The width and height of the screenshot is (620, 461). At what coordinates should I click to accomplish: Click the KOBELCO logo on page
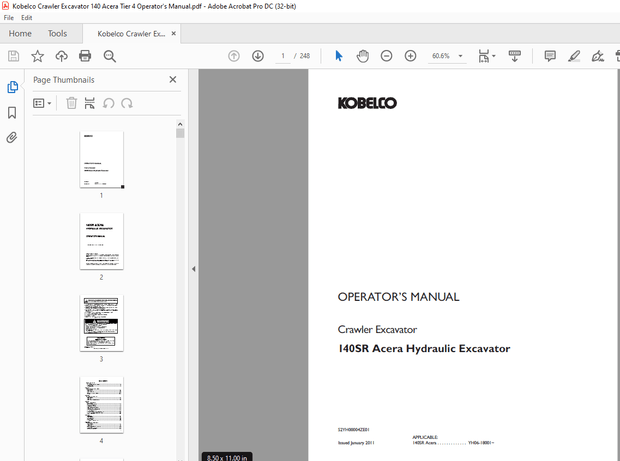[x=367, y=103]
